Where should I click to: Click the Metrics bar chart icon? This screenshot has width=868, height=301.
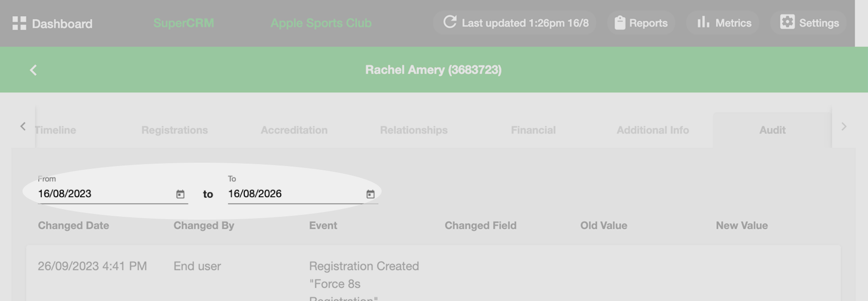703,22
